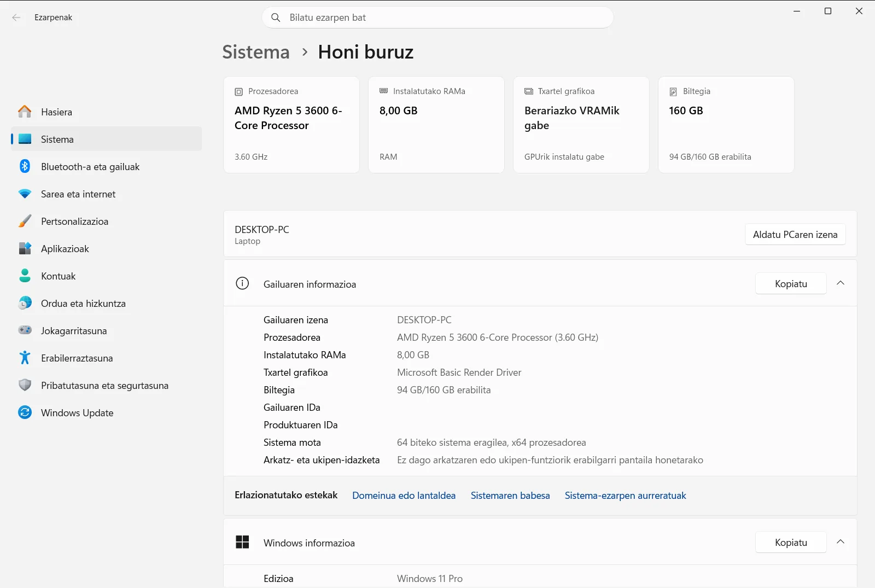Select the Pertsonalizazioa paintbrush icon
The height and width of the screenshot is (588, 875).
point(25,221)
